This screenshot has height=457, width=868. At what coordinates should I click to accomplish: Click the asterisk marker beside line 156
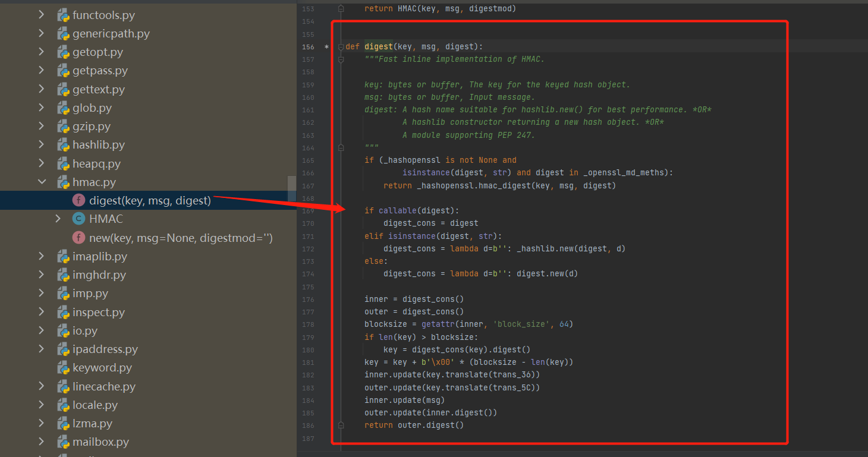[326, 47]
